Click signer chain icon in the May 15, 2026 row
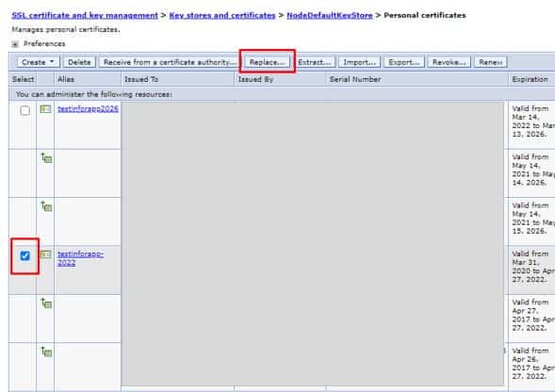 [46, 206]
